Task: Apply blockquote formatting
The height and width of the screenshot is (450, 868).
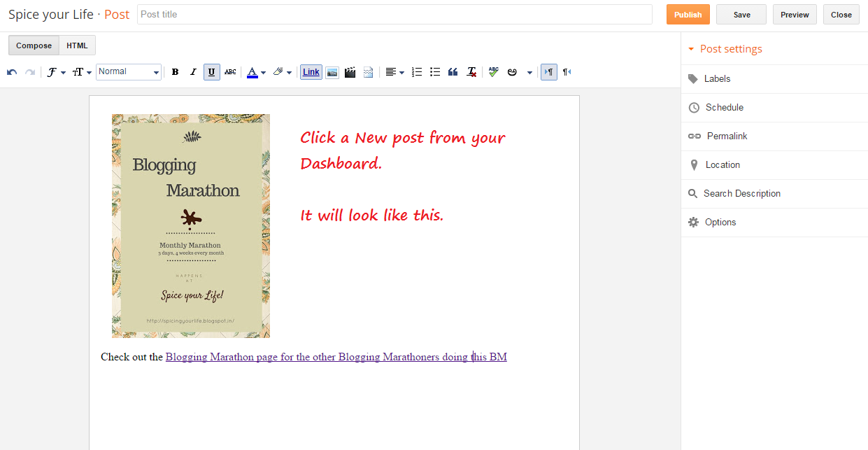Action: 453,72
